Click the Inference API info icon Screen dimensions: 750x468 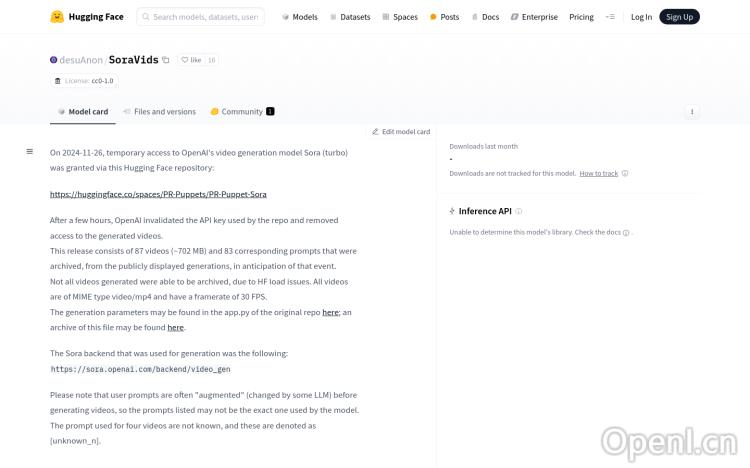(x=518, y=211)
